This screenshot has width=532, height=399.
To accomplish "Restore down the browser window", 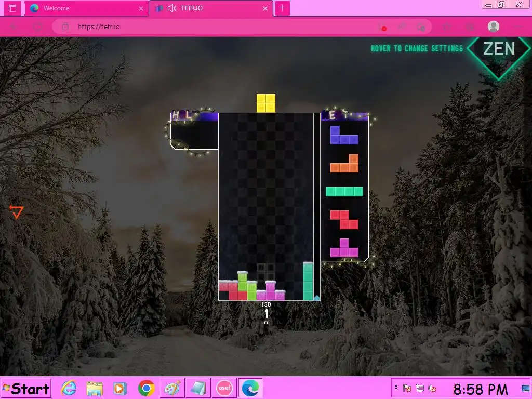I will (501, 4).
